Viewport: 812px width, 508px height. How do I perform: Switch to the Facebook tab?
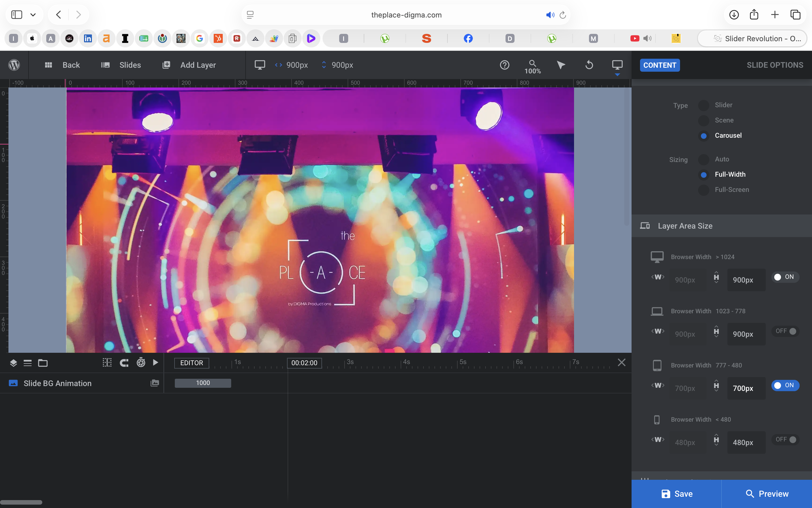click(468, 38)
